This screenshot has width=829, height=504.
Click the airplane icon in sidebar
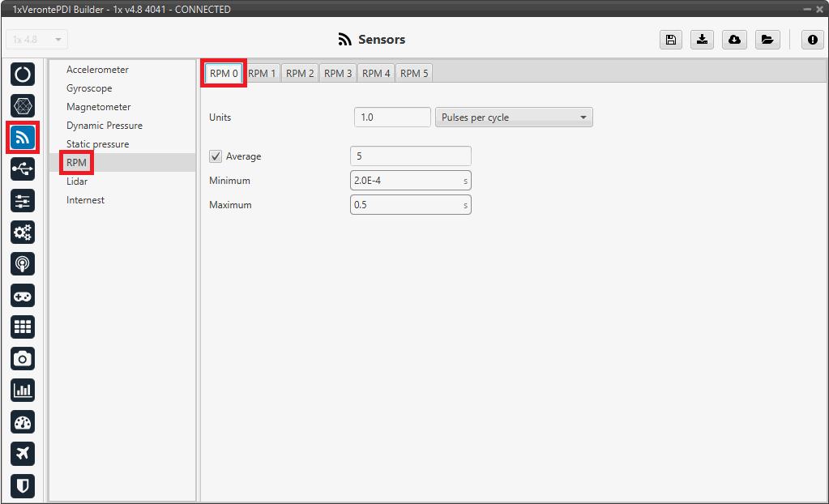[x=23, y=454]
